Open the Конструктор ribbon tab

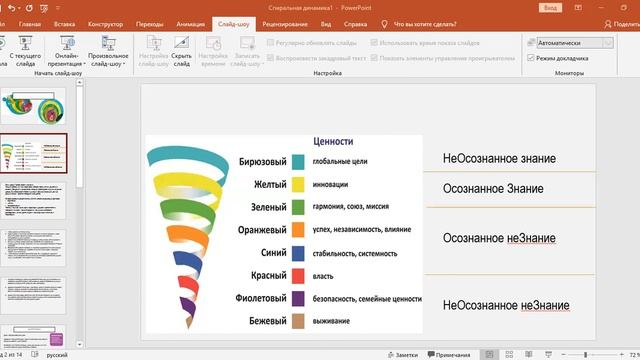105,24
